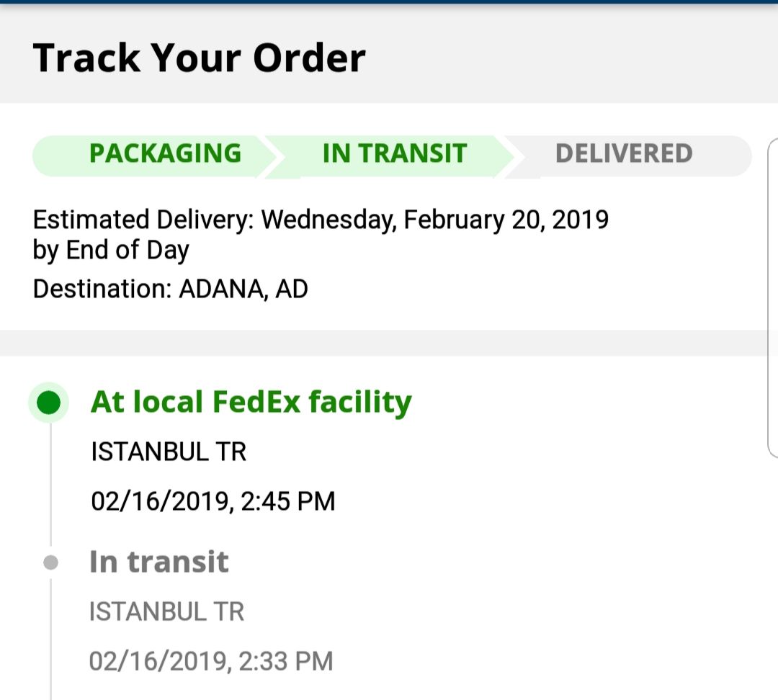
Task: Select the IN TRANSIT progress step
Action: (x=395, y=154)
